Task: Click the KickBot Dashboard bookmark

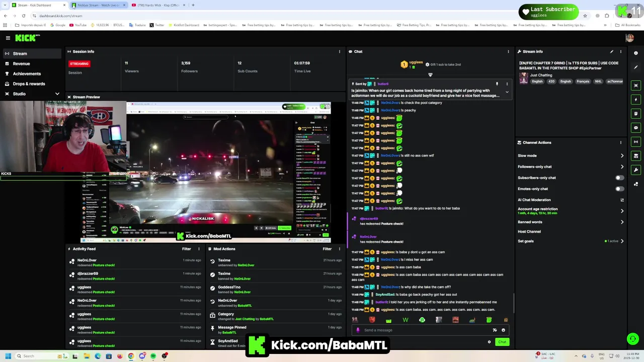Action: pos(183,25)
